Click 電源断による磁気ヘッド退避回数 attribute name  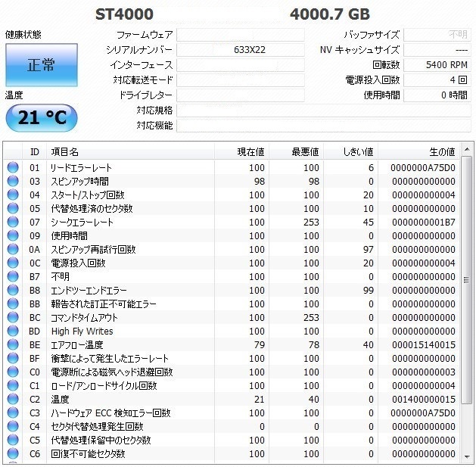112,372
